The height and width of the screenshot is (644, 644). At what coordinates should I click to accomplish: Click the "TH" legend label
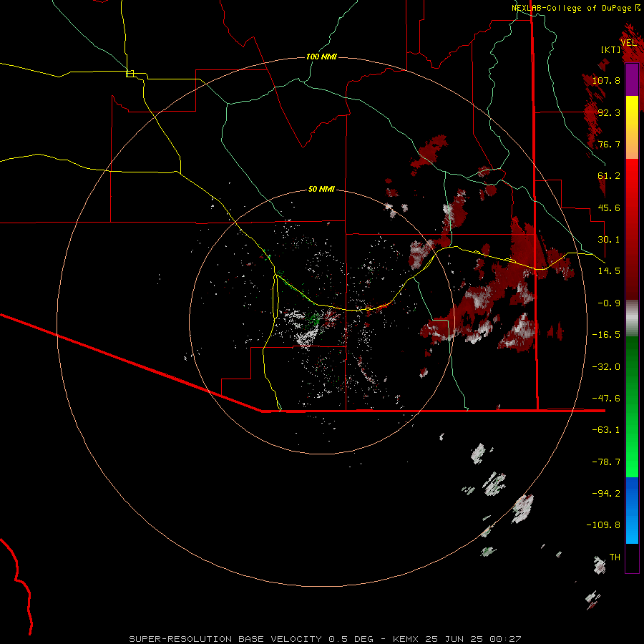point(615,557)
